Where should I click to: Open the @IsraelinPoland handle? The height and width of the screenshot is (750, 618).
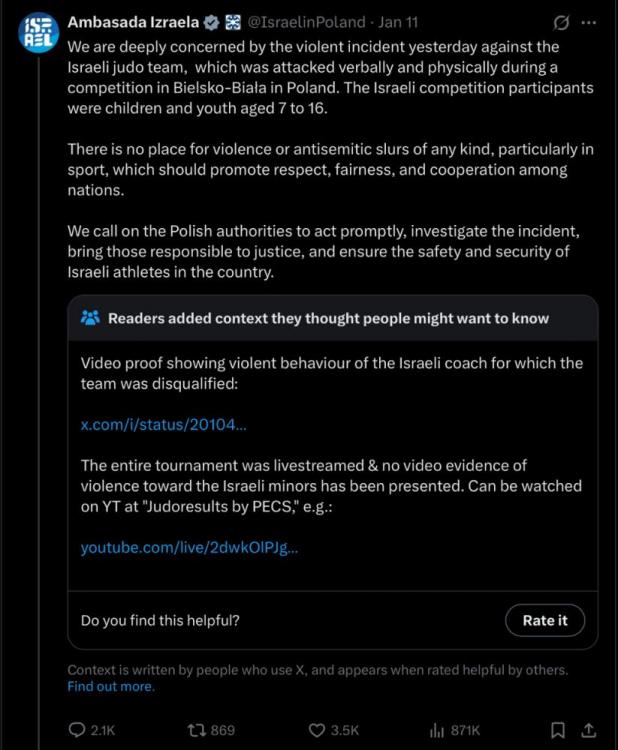(306, 22)
